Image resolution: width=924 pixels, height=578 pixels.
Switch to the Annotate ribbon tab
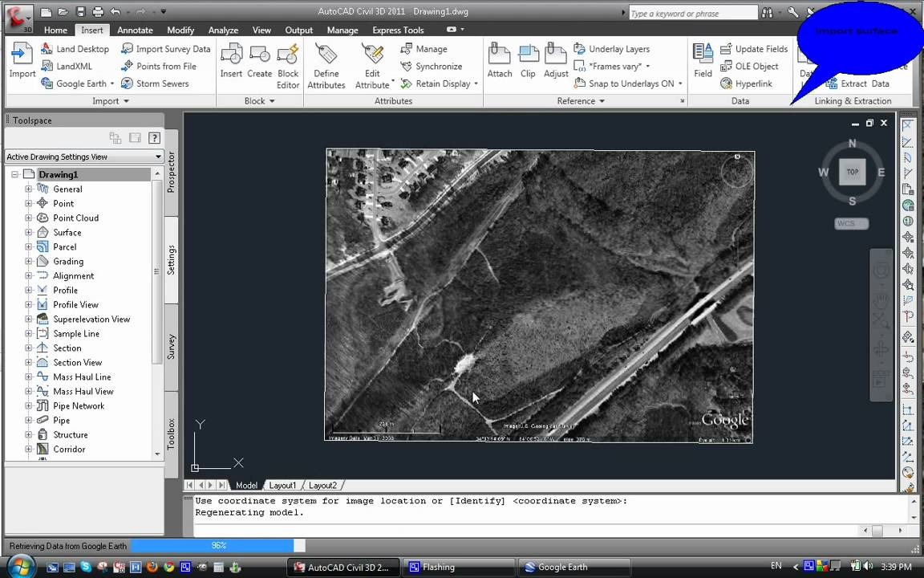click(135, 30)
